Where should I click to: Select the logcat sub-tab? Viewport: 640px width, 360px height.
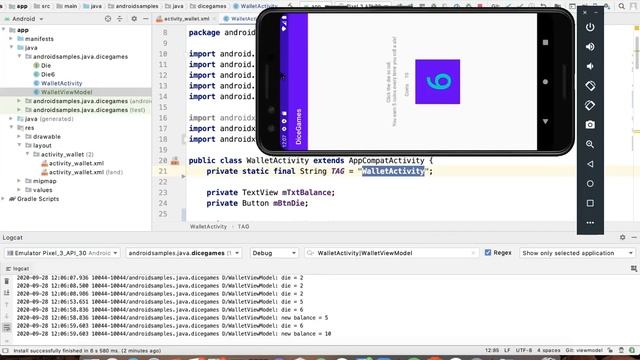18,269
